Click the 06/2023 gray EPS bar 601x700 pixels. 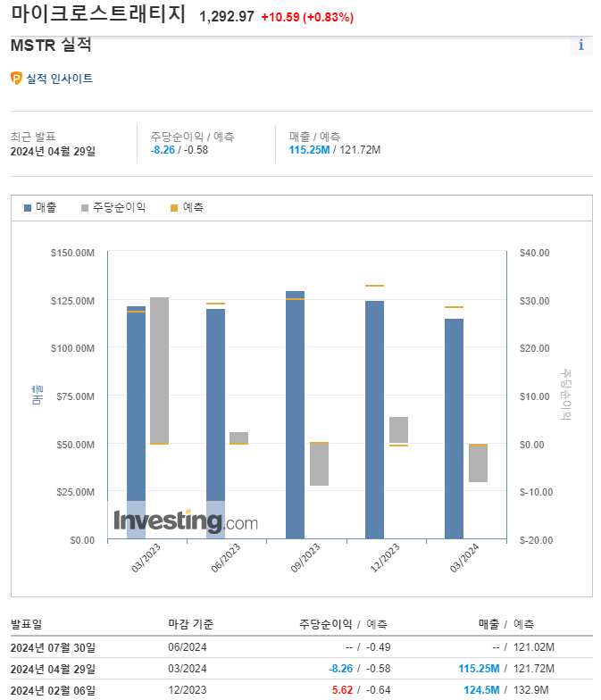coord(239,437)
